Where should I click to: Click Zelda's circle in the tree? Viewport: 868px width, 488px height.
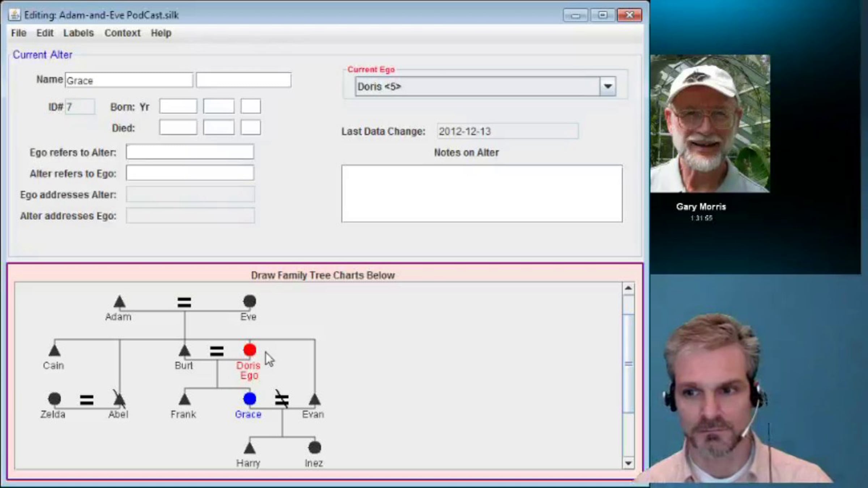(x=54, y=399)
